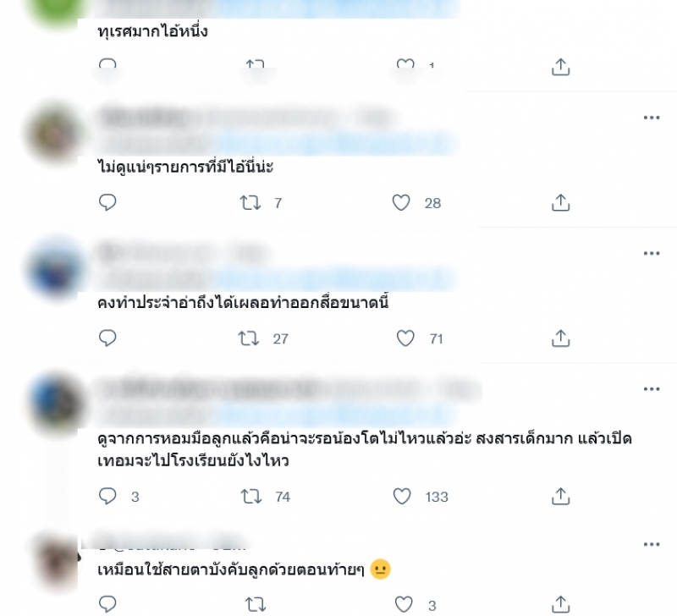Retweet the tweet showing 74 retweets
Screen dimensions: 677x616
point(251,497)
